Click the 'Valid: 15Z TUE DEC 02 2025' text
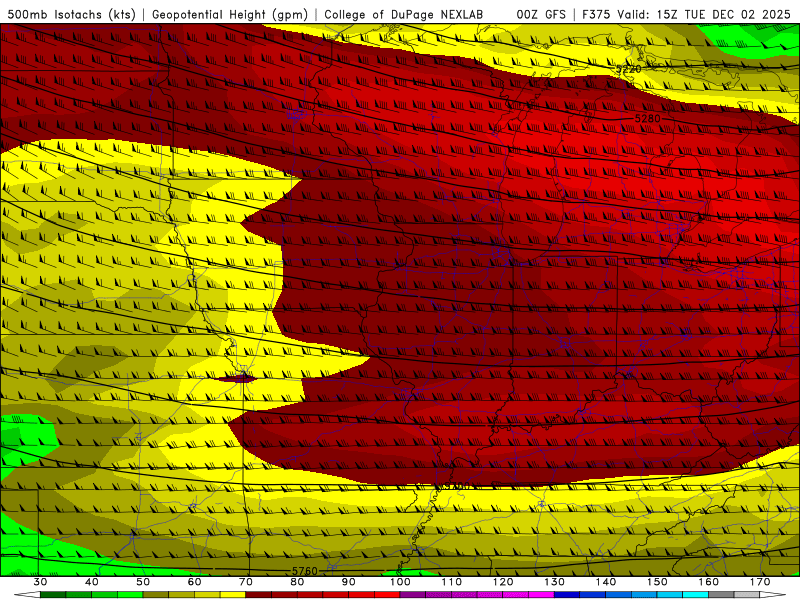 point(704,14)
